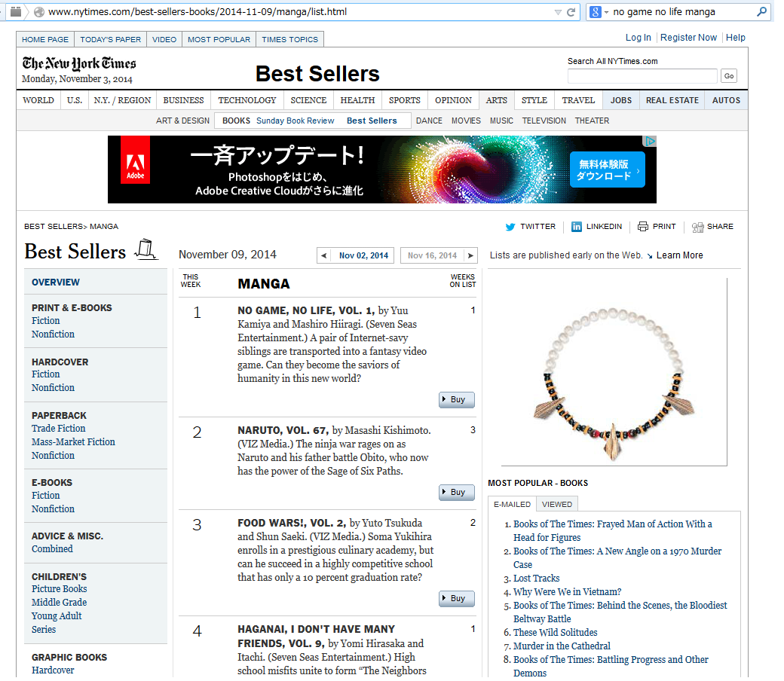Open the TODAY'S PAPER tab
Viewport: 784px width, 681px height.
[x=111, y=39]
